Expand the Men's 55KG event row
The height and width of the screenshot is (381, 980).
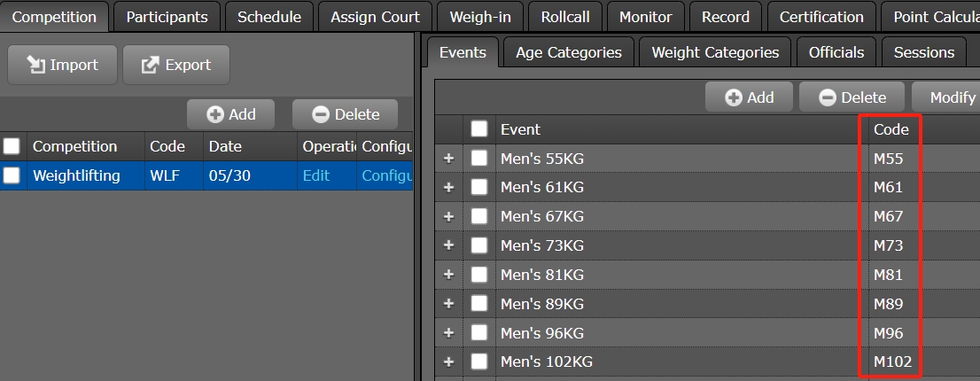(448, 159)
